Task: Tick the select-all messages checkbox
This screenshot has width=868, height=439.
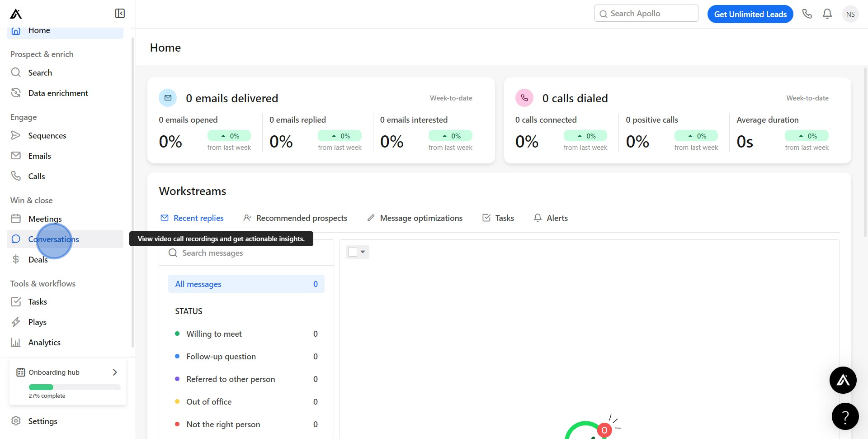Action: [x=353, y=252]
